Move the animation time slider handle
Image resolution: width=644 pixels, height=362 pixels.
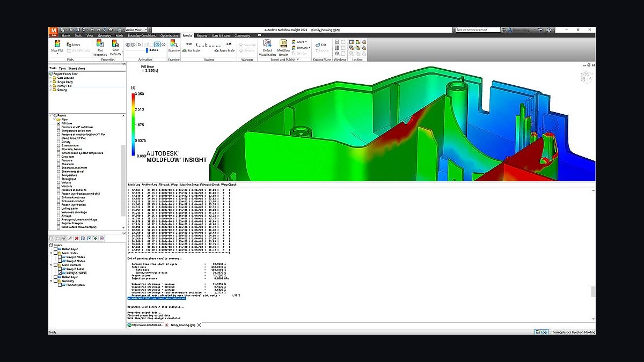[x=147, y=50]
